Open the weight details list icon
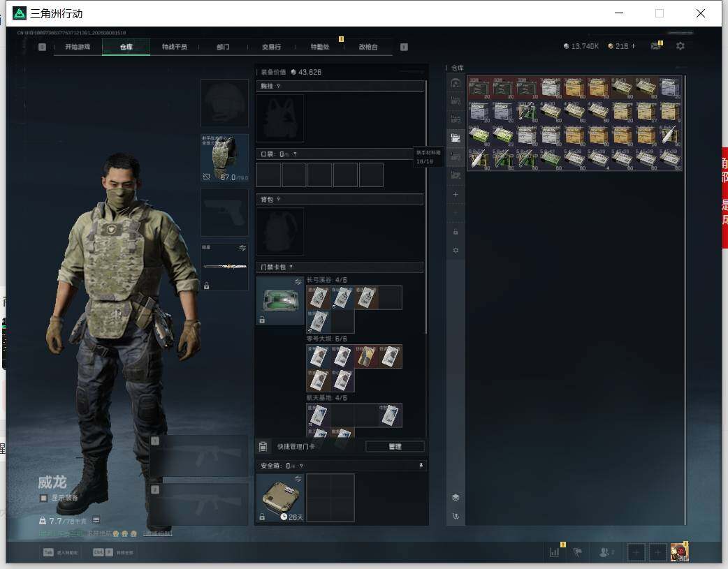Viewport: 728px width, 569px height. click(96, 520)
